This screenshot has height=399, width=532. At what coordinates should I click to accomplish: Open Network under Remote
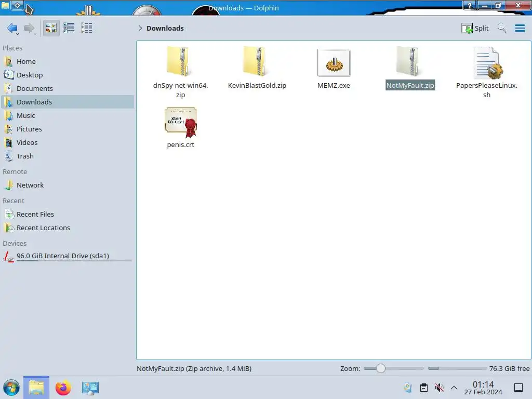67,185
